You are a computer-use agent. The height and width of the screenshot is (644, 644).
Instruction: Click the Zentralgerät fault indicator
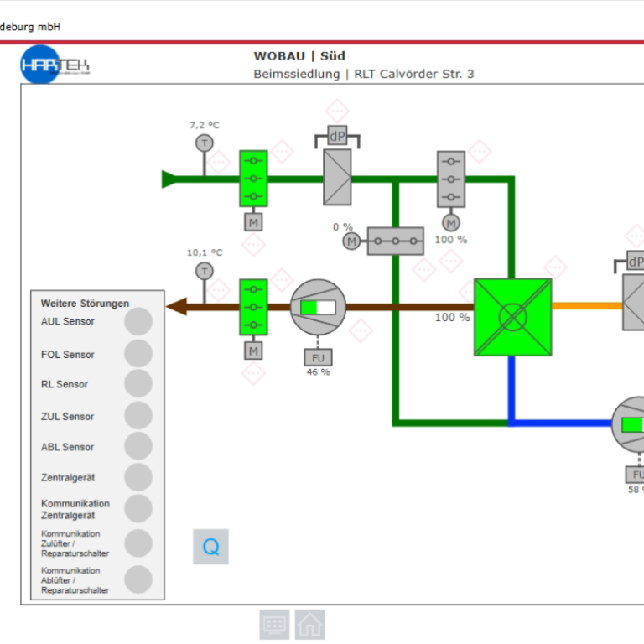(138, 477)
